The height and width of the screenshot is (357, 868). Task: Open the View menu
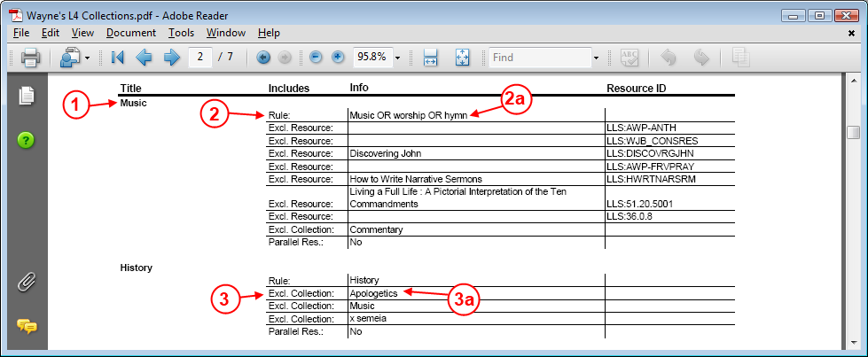(x=82, y=33)
